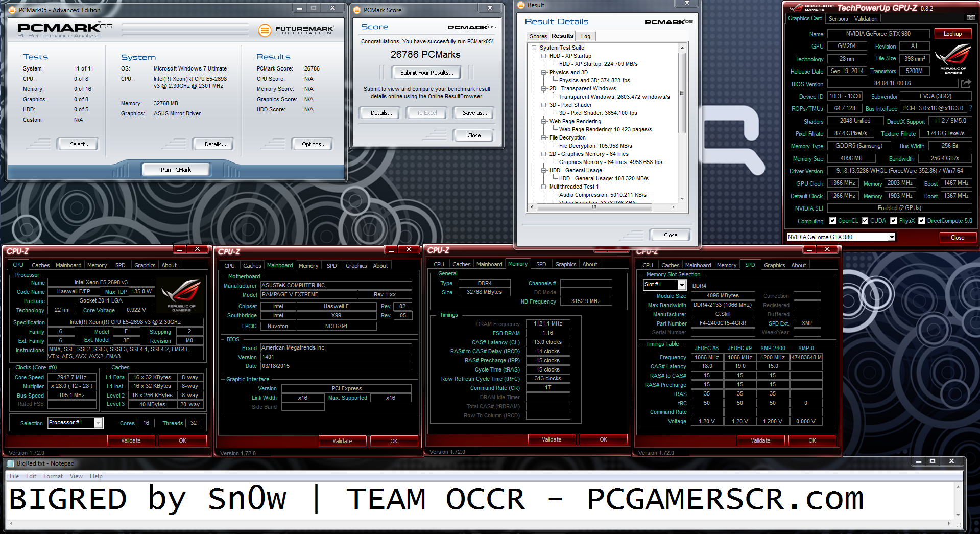Click Details... button in PCMark Score window
Viewport: 980px width, 534px height.
(381, 113)
